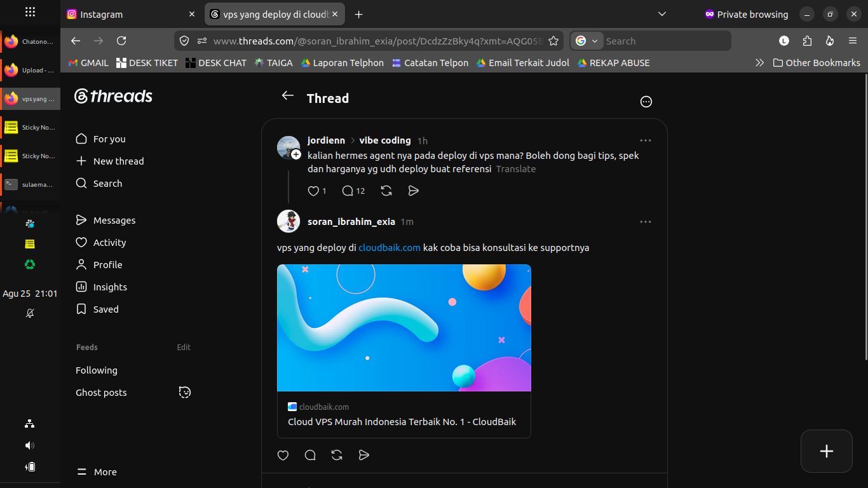Screen dimensions: 868x488
Task: Open list all tabs dropdown
Action: (662, 14)
